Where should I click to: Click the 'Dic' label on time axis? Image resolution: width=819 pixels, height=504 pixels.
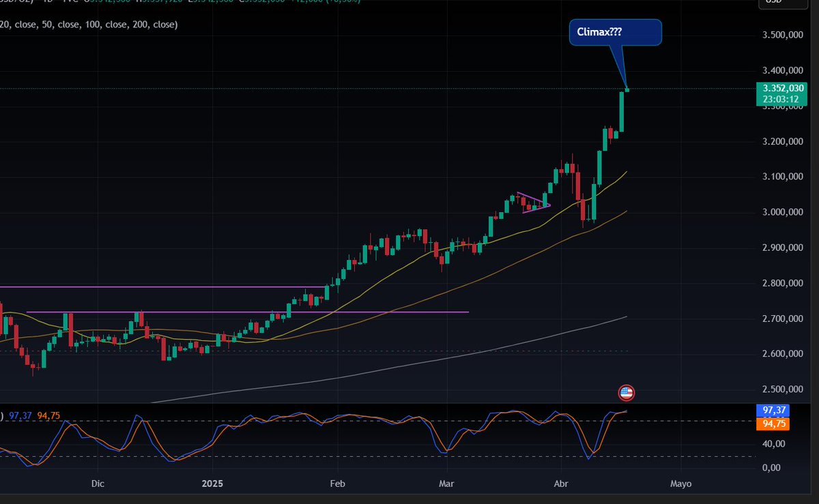(x=97, y=484)
